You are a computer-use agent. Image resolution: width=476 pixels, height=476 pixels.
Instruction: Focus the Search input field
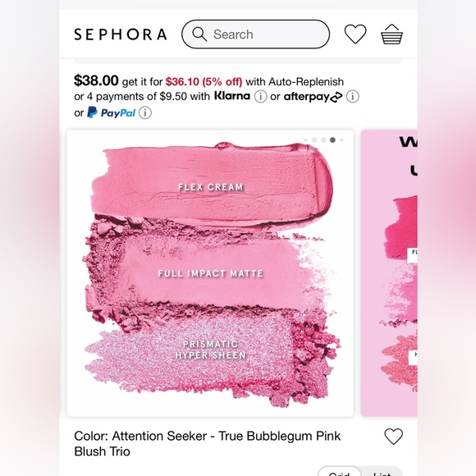coord(255,34)
